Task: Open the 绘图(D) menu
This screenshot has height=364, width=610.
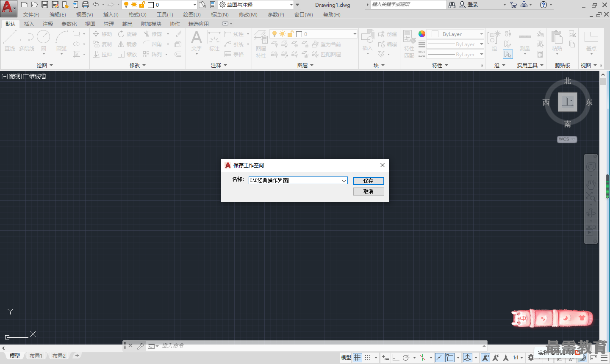Action: 192,14
